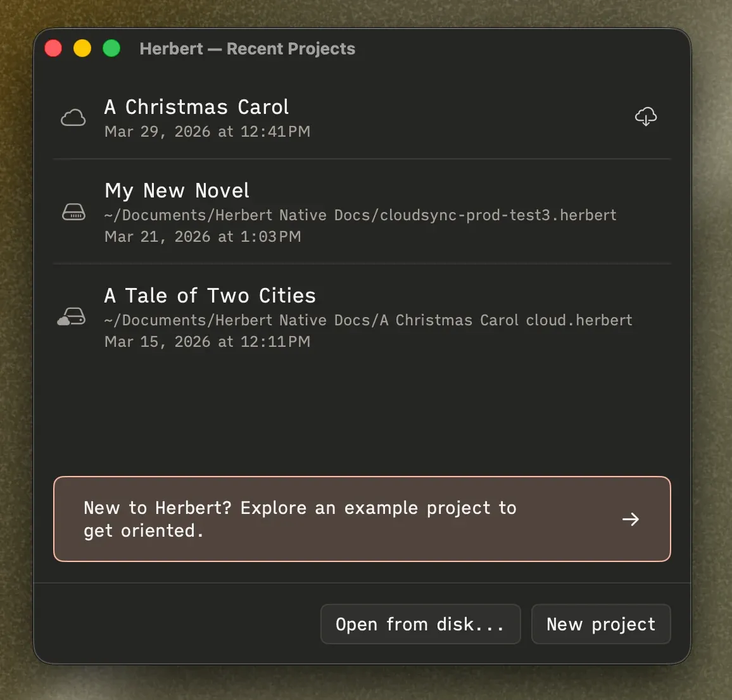Minimize the Herbert window with yellow button
The image size is (732, 700).
click(x=82, y=49)
